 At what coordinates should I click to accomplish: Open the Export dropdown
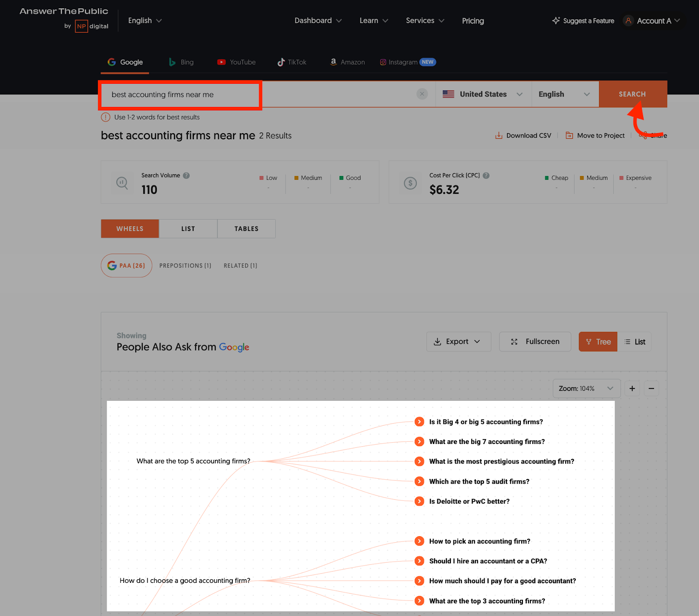point(459,341)
